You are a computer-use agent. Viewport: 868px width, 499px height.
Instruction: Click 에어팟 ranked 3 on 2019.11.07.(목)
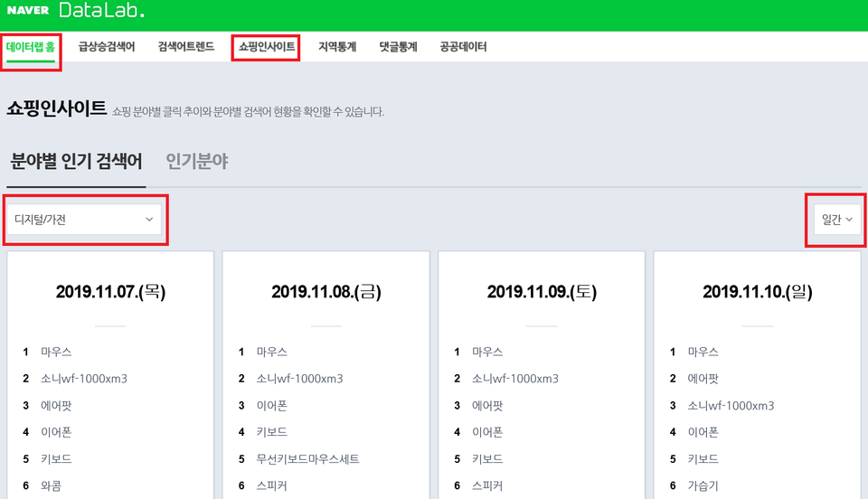[x=56, y=406]
